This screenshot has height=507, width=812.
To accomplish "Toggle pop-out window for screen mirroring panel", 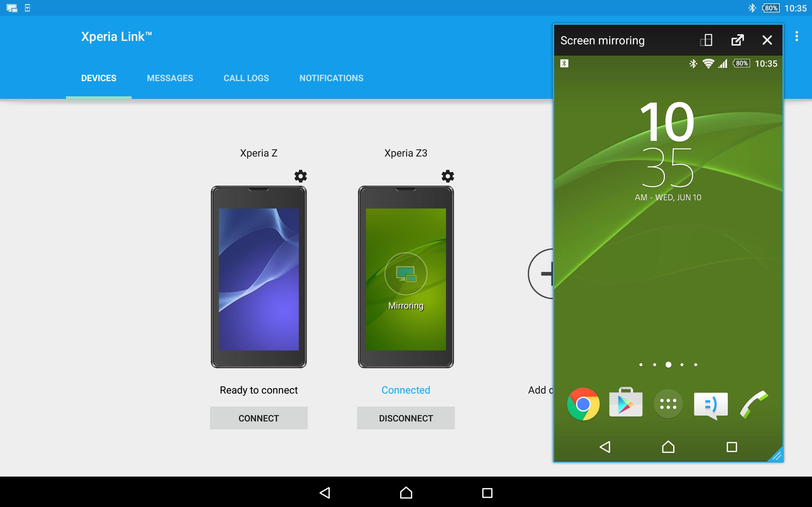I will 736,40.
